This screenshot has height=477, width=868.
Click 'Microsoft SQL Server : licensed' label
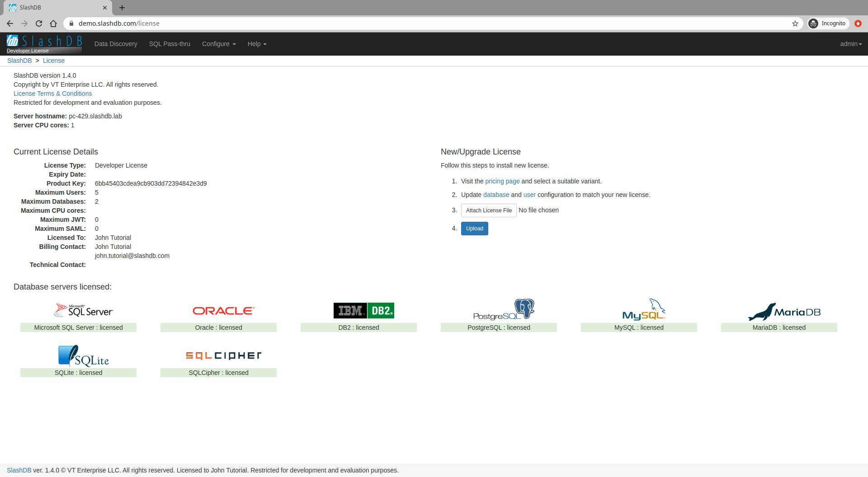tap(78, 327)
